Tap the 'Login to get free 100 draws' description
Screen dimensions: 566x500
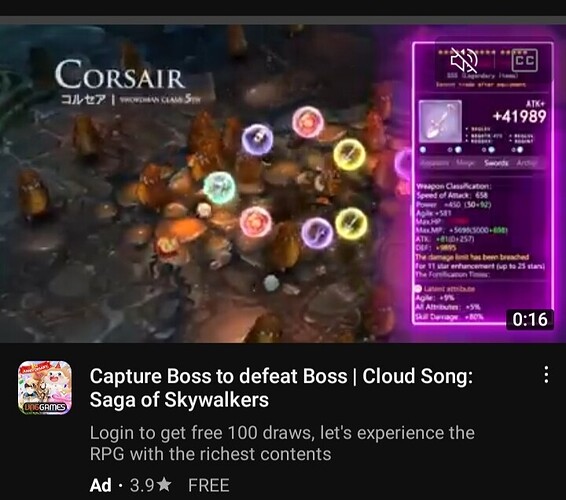(282, 443)
